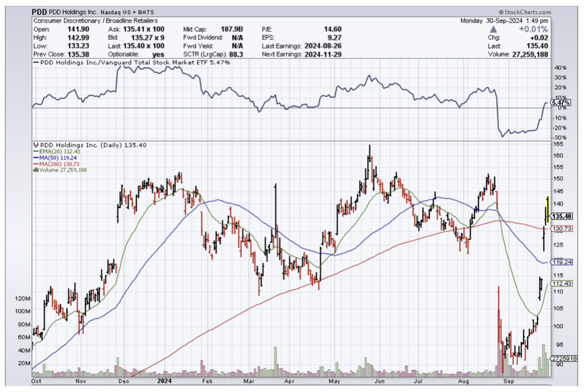Click the +0.01% percent change
The image size is (584, 392).
coord(533,29)
